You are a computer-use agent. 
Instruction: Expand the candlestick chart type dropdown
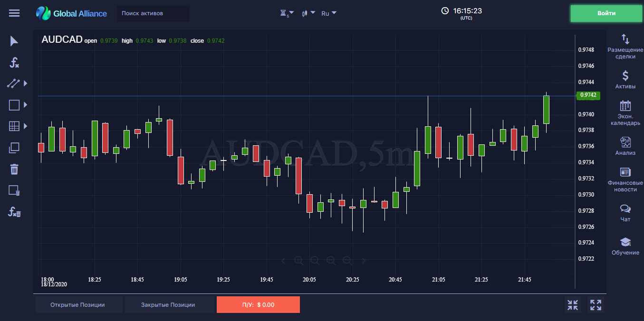308,13
